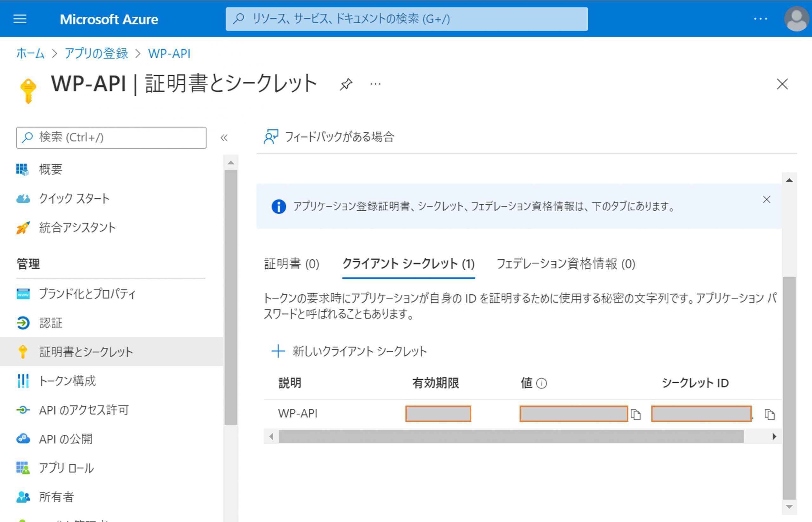The image size is (812, 522).
Task: Click the user account avatar
Action: (796, 19)
